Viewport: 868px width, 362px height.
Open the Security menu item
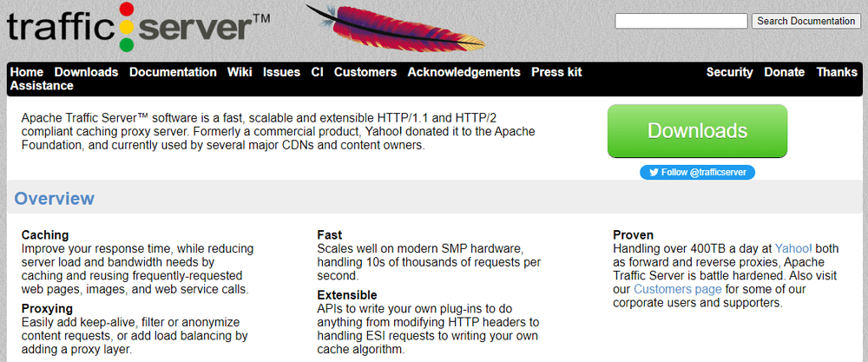pyautogui.click(x=730, y=72)
